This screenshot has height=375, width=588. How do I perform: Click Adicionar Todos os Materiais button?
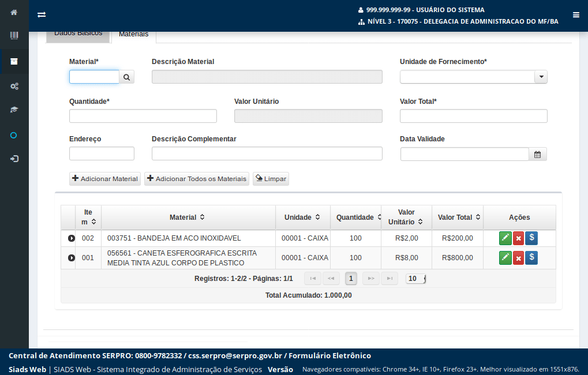[x=197, y=179]
